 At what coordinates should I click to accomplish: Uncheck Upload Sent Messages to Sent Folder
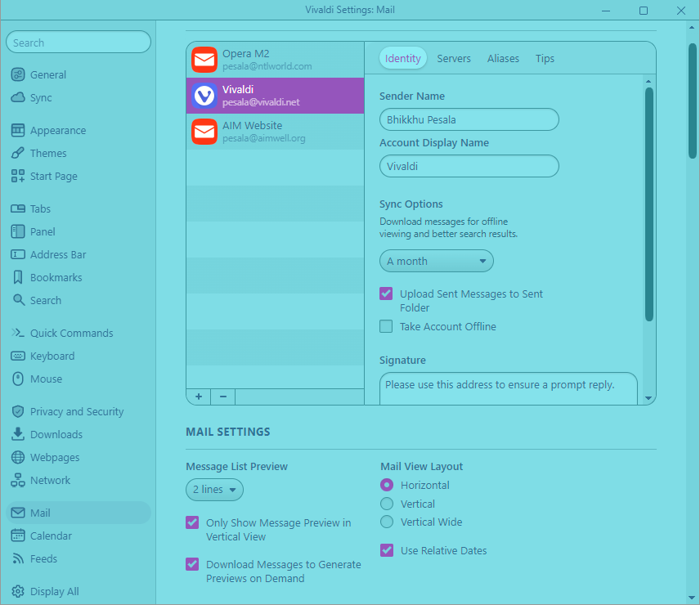(386, 294)
